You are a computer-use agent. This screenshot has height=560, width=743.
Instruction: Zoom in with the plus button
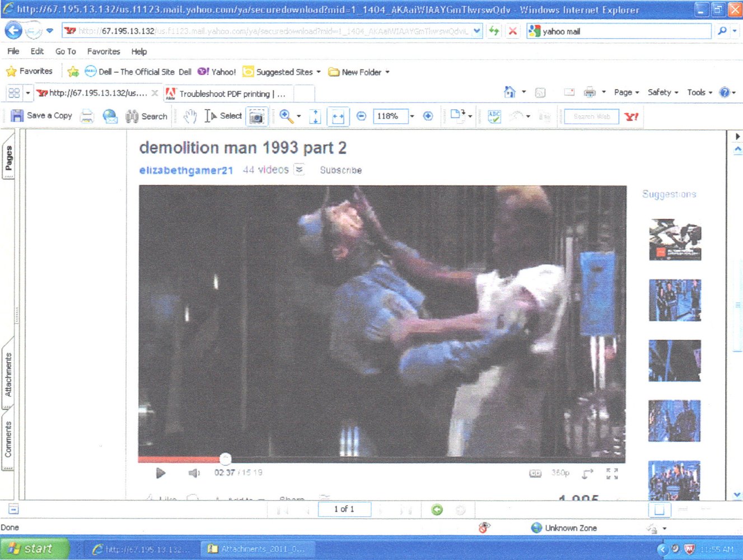point(428,116)
